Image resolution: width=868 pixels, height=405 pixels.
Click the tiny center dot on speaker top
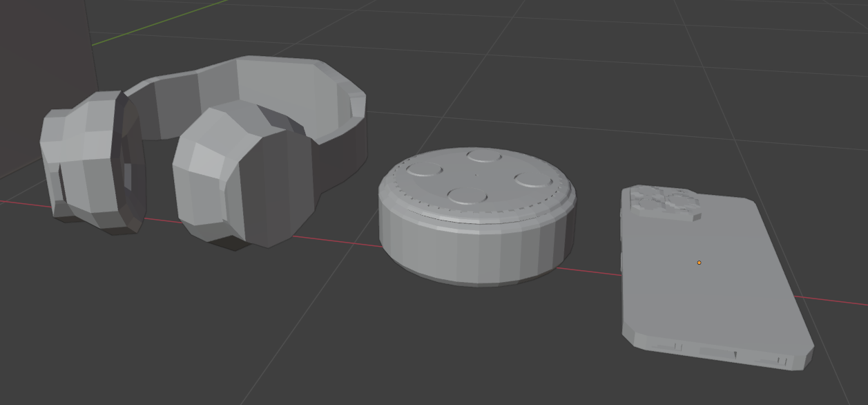[476, 176]
